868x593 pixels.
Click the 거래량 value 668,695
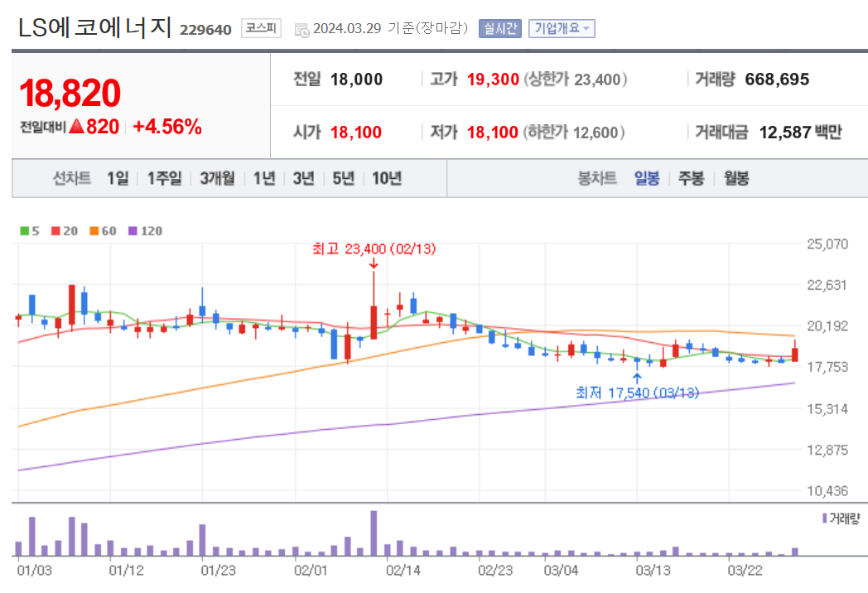pyautogui.click(x=777, y=80)
